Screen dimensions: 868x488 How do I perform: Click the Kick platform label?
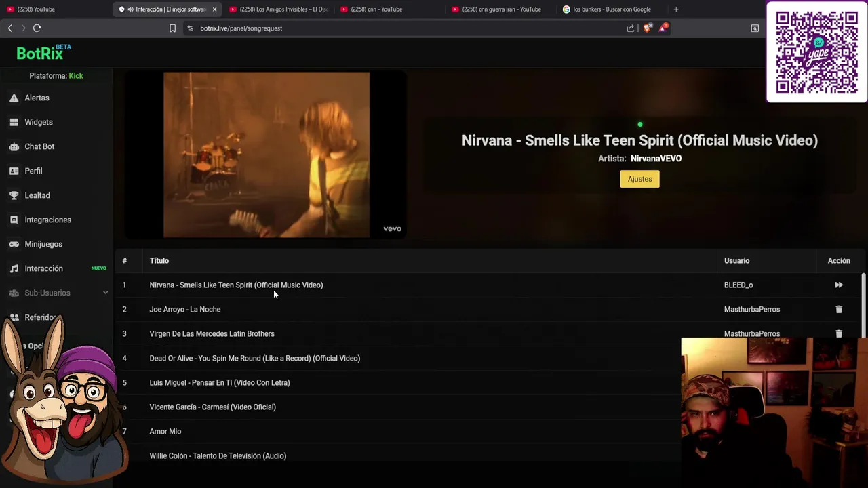coord(76,76)
